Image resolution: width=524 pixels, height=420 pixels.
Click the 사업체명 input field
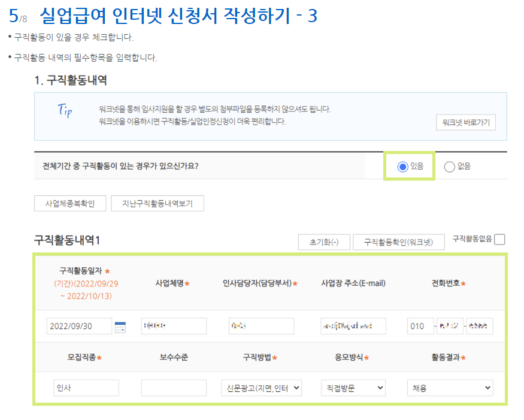coord(174,326)
